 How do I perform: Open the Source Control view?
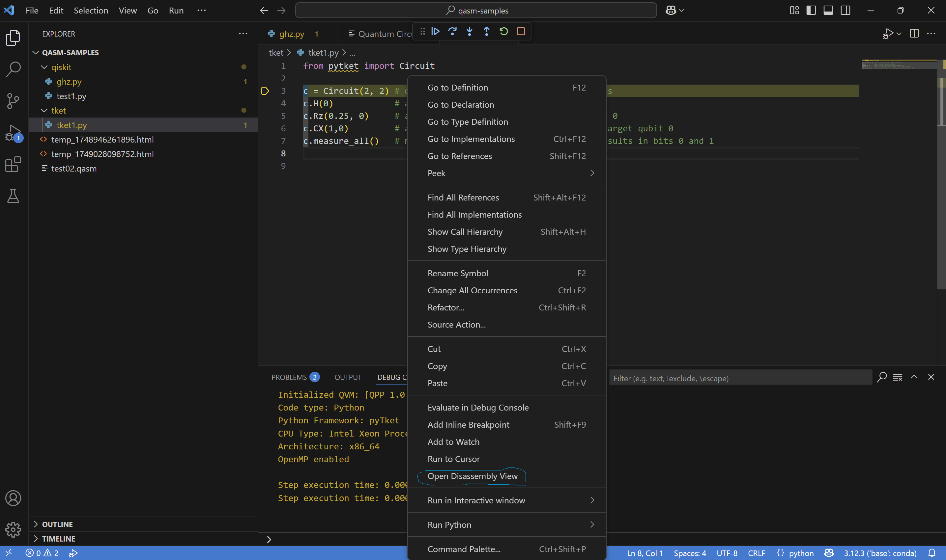[x=13, y=101]
